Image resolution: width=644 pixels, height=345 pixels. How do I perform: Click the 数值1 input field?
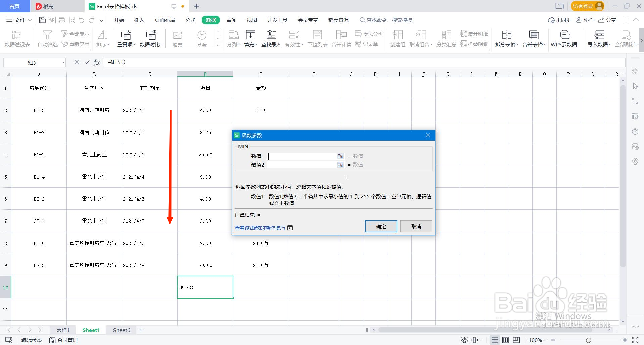[x=302, y=156]
